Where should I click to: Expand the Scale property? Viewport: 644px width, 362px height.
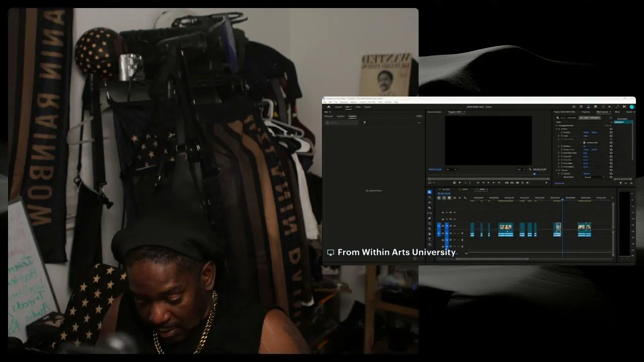(559, 136)
